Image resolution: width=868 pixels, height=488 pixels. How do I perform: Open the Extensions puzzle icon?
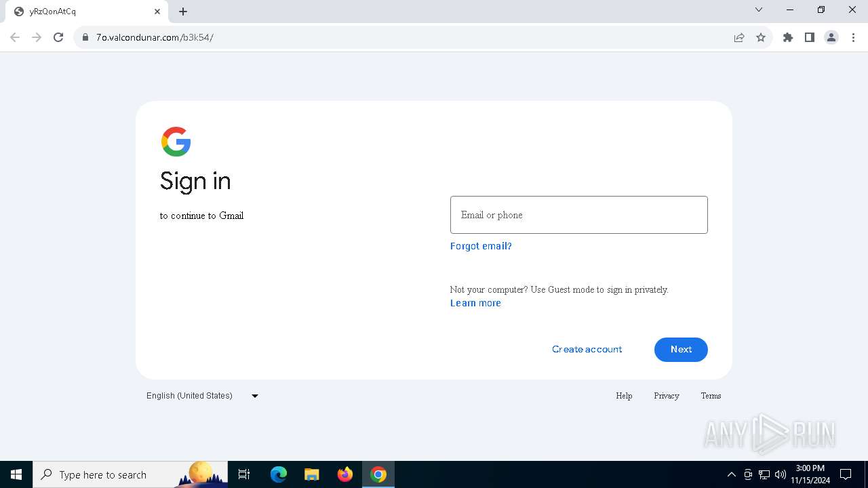[788, 37]
